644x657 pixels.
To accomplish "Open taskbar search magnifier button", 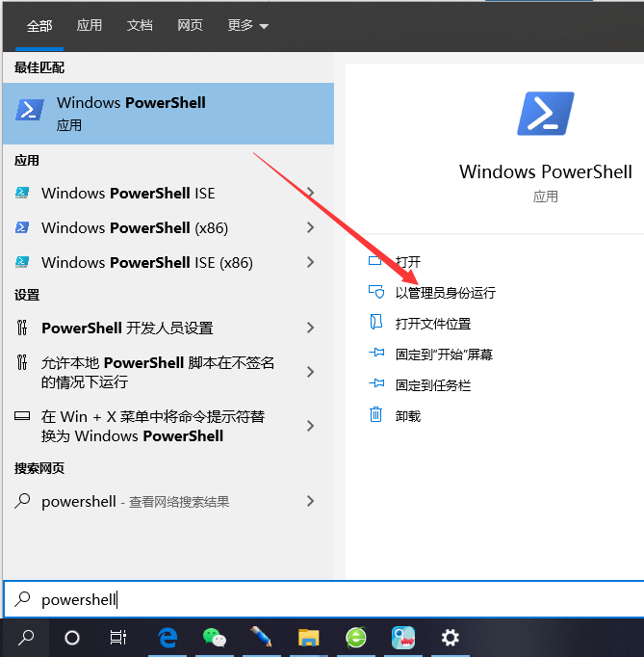I will 26,638.
